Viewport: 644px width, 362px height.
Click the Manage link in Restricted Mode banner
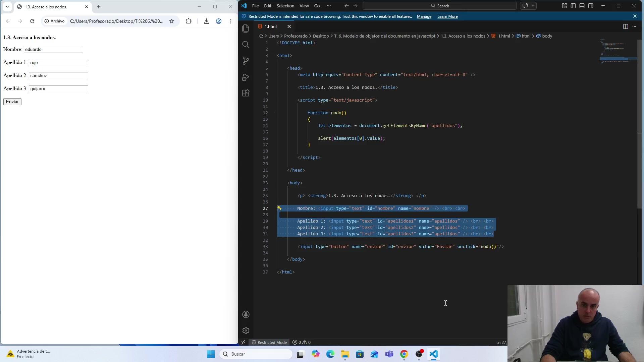pos(424,16)
